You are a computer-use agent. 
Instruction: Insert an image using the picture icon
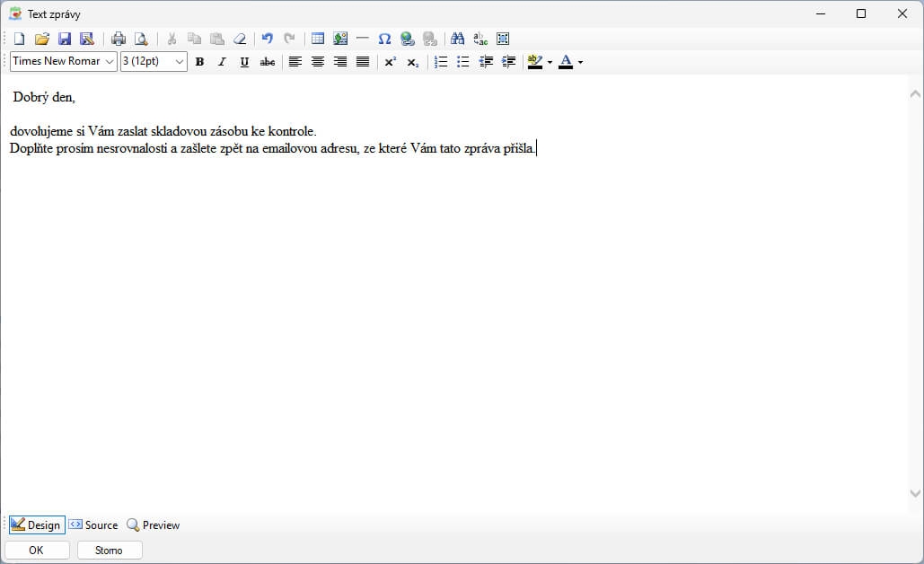[340, 39]
